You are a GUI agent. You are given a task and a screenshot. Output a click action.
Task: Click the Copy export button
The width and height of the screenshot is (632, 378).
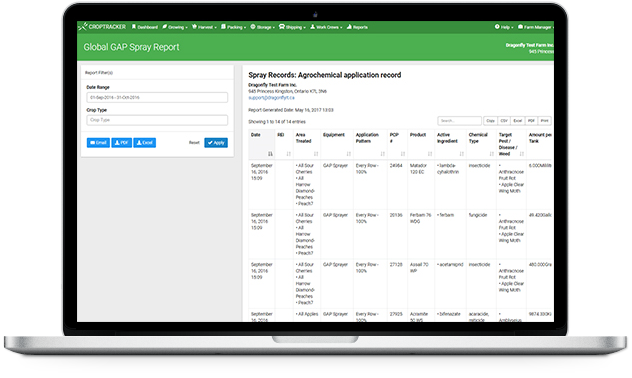[490, 121]
